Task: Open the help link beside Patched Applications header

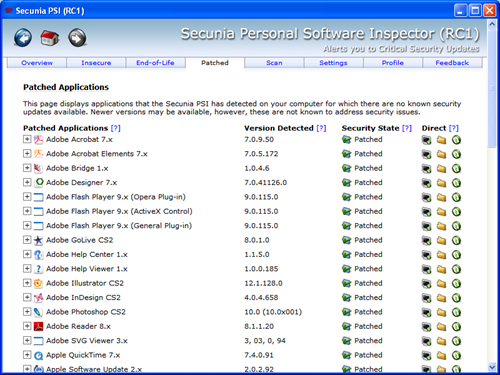Action: 116,128
